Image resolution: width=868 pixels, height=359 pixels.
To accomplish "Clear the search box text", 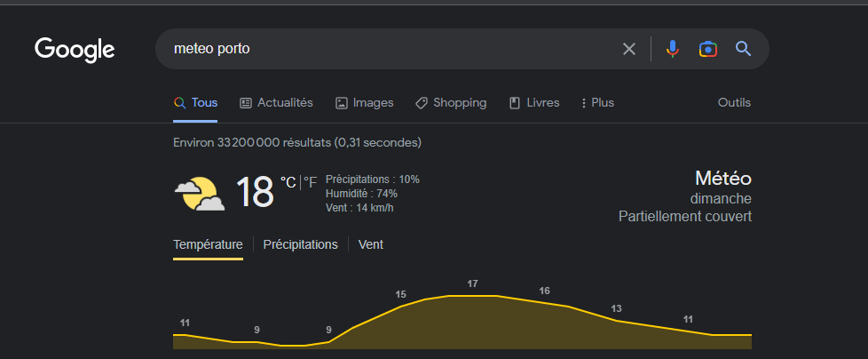I will [x=629, y=49].
